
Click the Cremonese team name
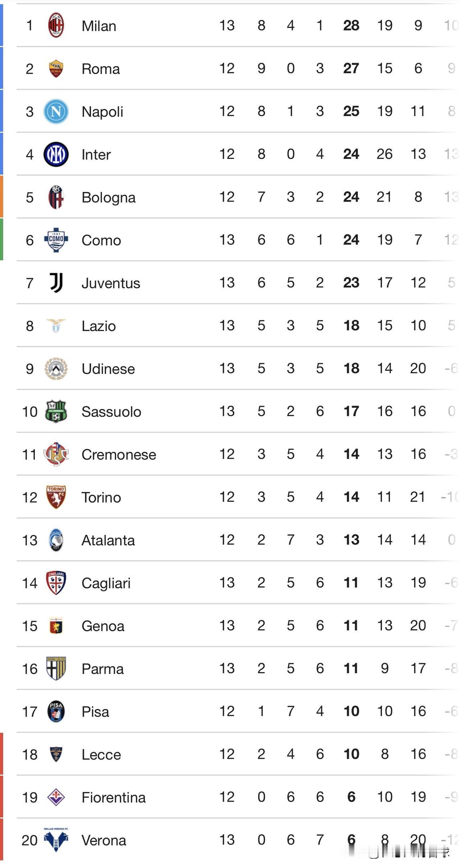pyautogui.click(x=119, y=455)
